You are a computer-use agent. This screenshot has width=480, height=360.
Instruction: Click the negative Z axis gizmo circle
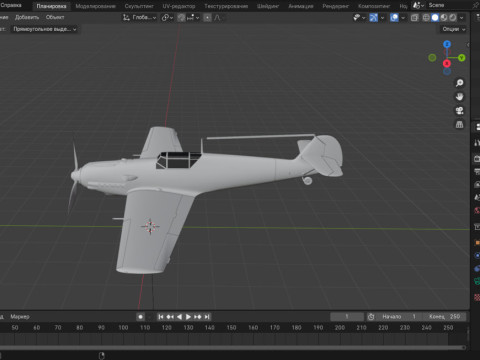[x=447, y=71]
